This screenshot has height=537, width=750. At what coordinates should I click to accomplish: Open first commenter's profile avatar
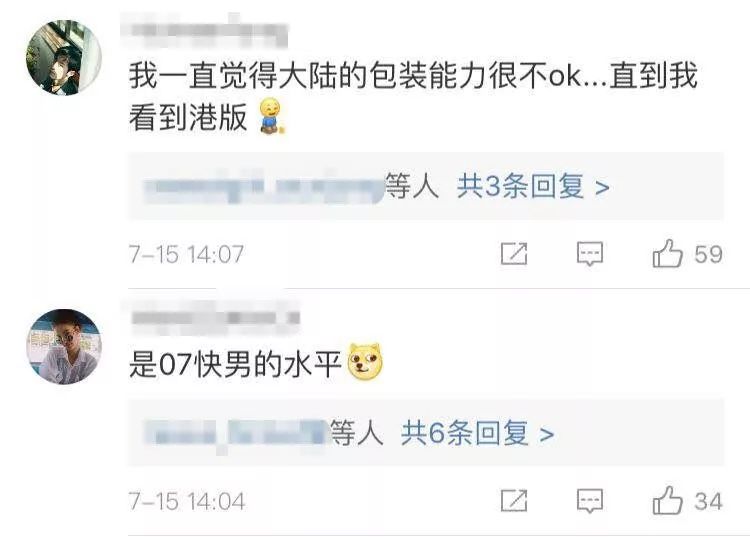click(64, 57)
